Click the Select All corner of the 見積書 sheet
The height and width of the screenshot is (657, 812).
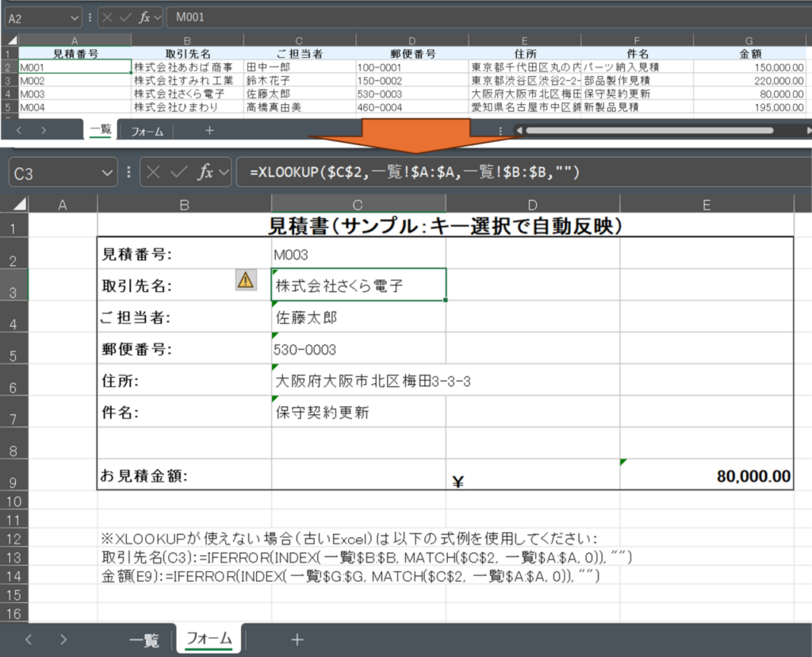[14, 206]
